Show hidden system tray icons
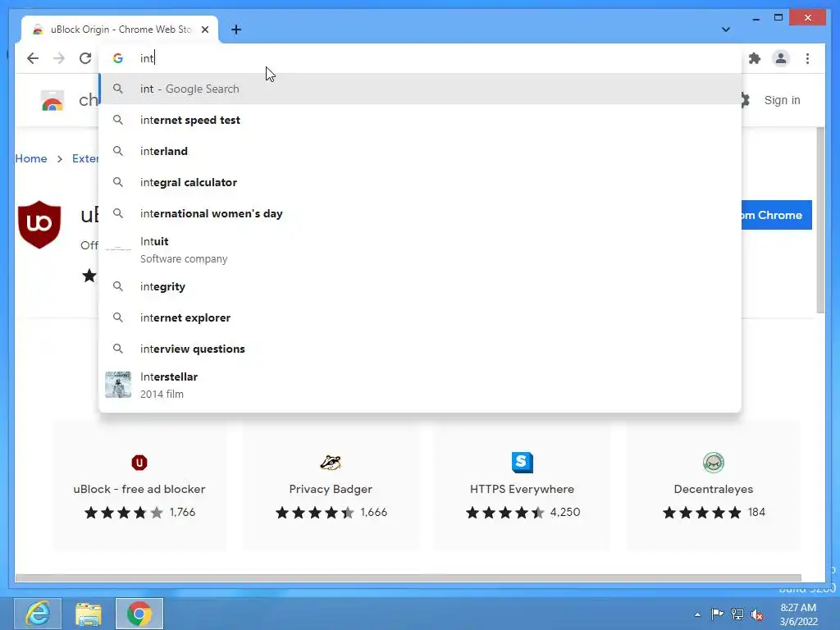Screen dimensions: 840x630 pyautogui.click(x=697, y=614)
